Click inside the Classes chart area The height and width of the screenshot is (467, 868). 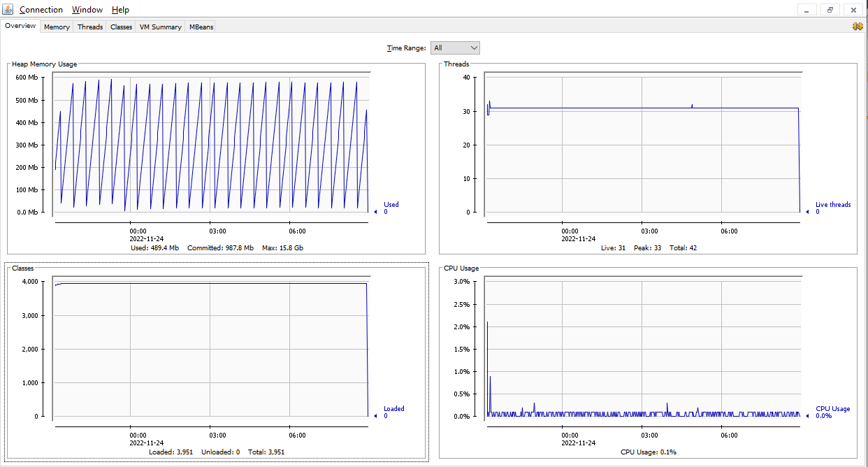coord(210,348)
